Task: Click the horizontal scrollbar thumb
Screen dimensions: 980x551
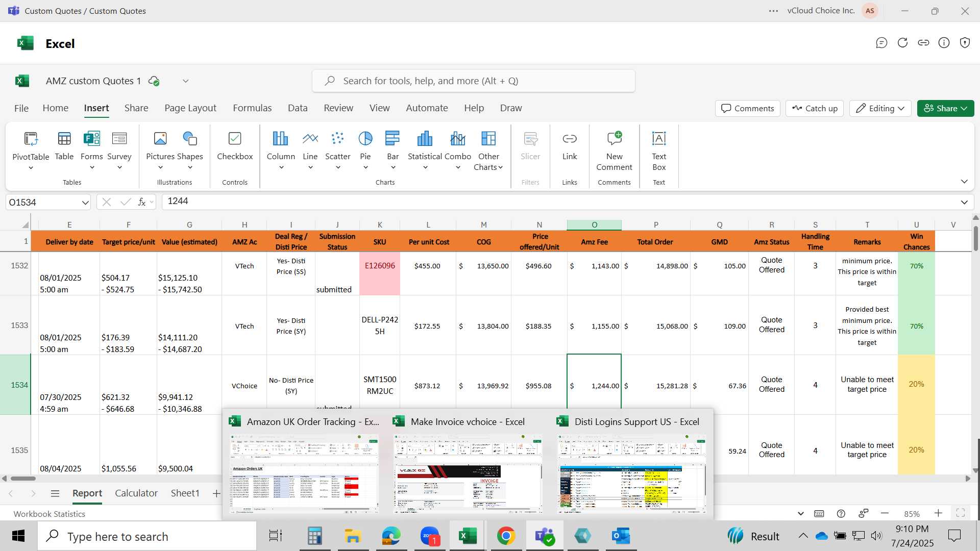Action: 23,479
